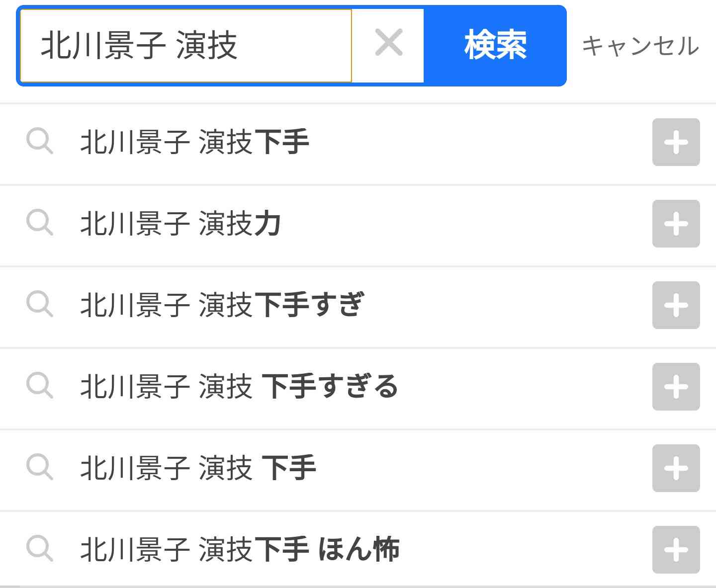Add 北川景子 演技下手 ほん怖 using its plus icon
Image resolution: width=716 pixels, height=588 pixels.
point(675,549)
